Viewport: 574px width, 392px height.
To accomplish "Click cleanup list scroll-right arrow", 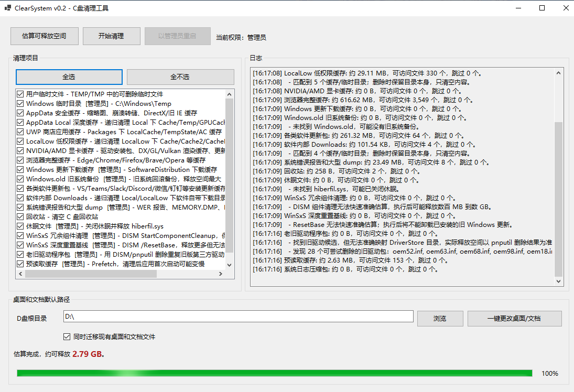I will click(x=220, y=274).
